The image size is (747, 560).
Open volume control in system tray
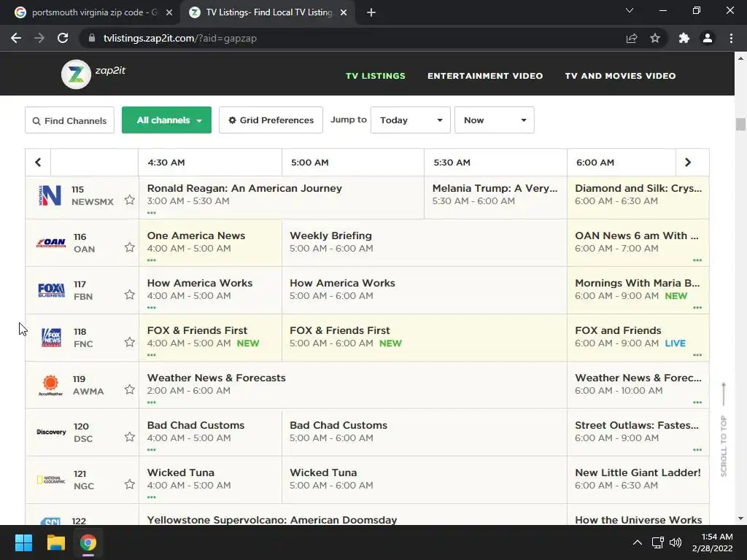tap(676, 542)
